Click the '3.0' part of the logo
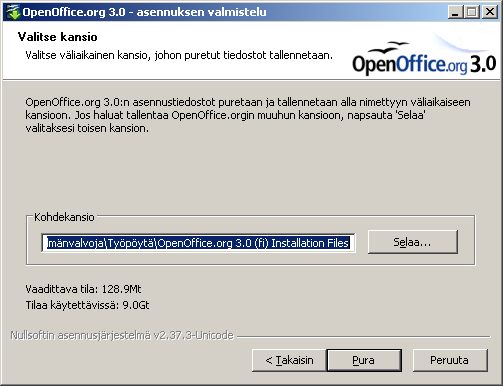The image size is (503, 386). [483, 64]
